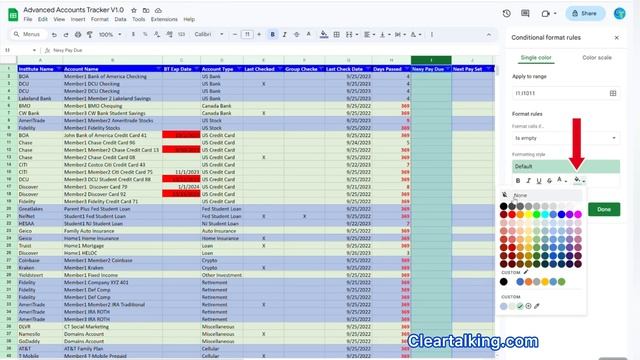This screenshot has height=360, width=640.
Task: Close the Conditional format rules panel
Action: (x=616, y=38)
